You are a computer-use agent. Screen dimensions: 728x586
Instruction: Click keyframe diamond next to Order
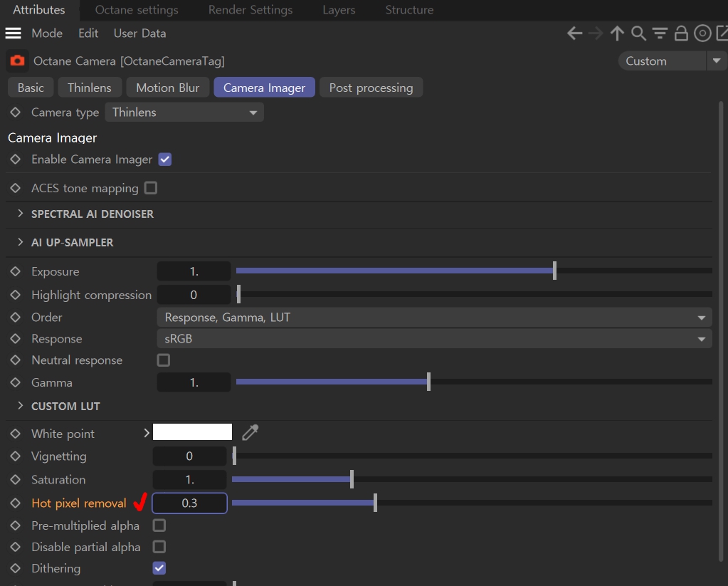coord(16,317)
